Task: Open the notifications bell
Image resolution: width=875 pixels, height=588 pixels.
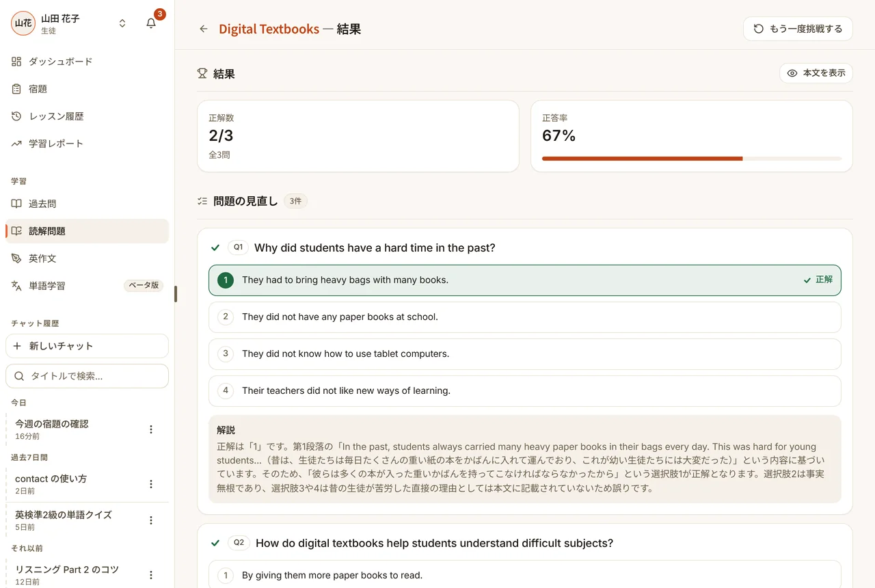Action: tap(151, 23)
